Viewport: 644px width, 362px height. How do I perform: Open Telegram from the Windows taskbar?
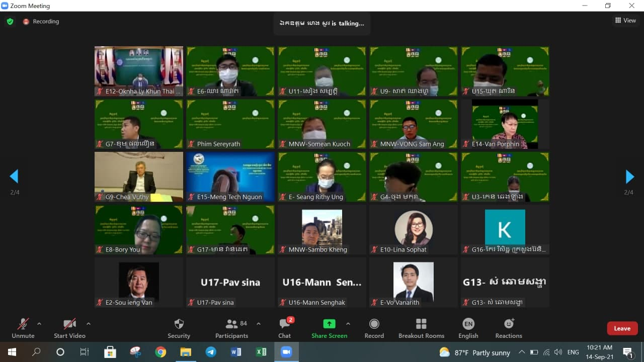click(x=211, y=352)
